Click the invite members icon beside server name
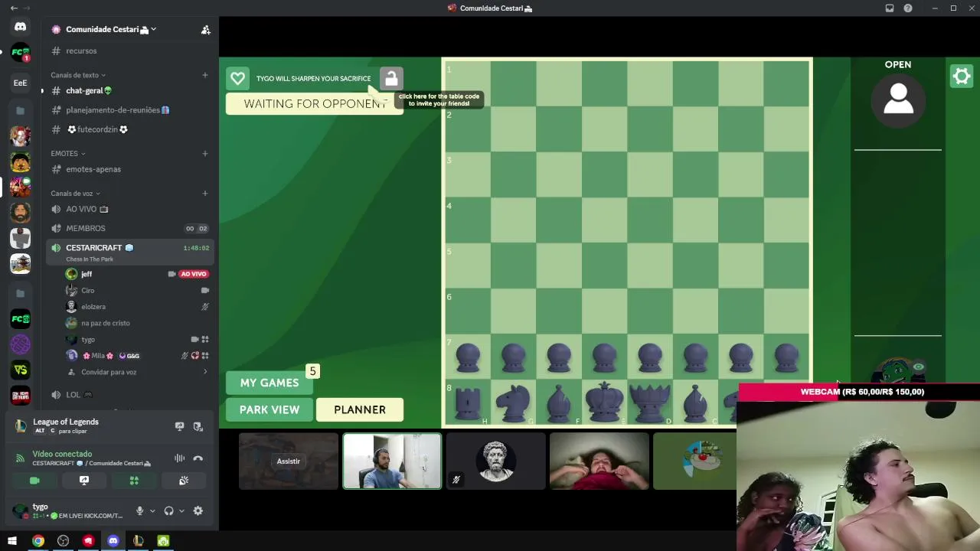980x551 pixels. (x=205, y=30)
